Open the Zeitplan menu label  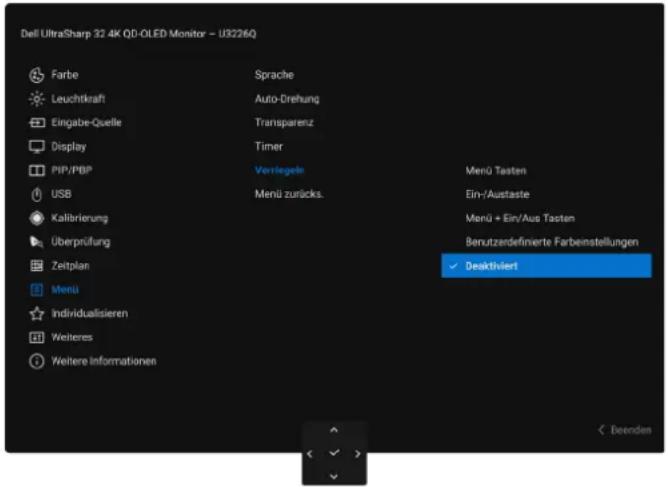[70, 266]
